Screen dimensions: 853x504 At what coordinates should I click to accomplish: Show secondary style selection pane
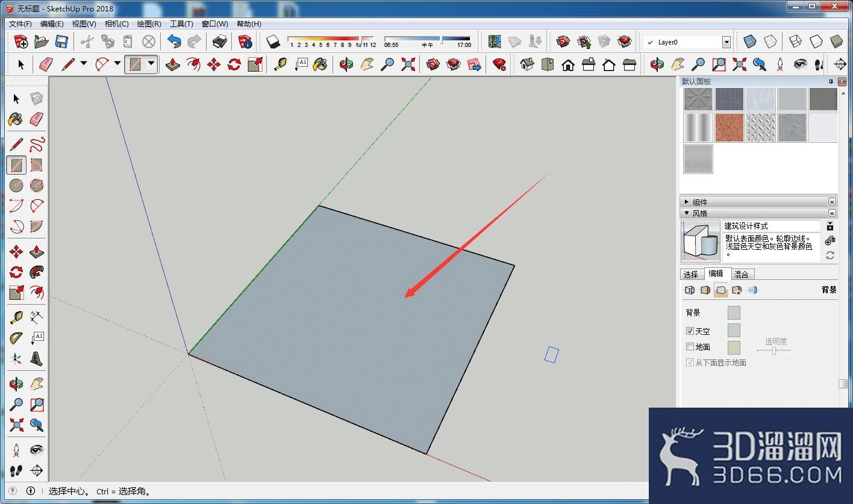tap(830, 226)
